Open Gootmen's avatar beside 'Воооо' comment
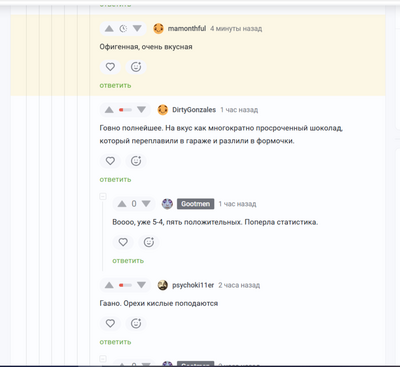 tap(167, 204)
